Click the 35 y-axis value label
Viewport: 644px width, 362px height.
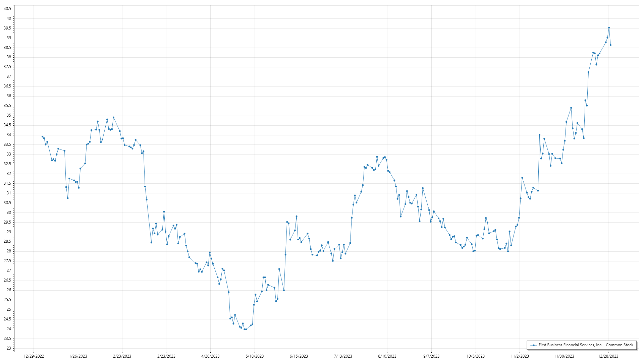pyautogui.click(x=9, y=115)
